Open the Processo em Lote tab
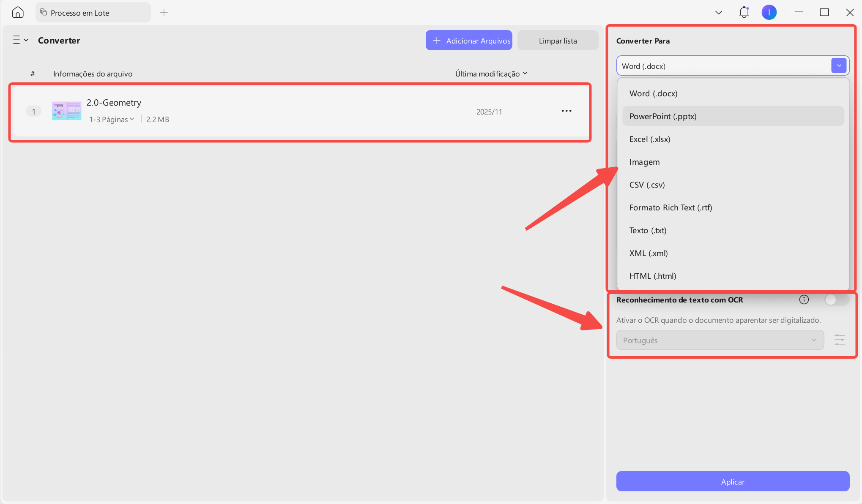862x504 pixels. 93,13
